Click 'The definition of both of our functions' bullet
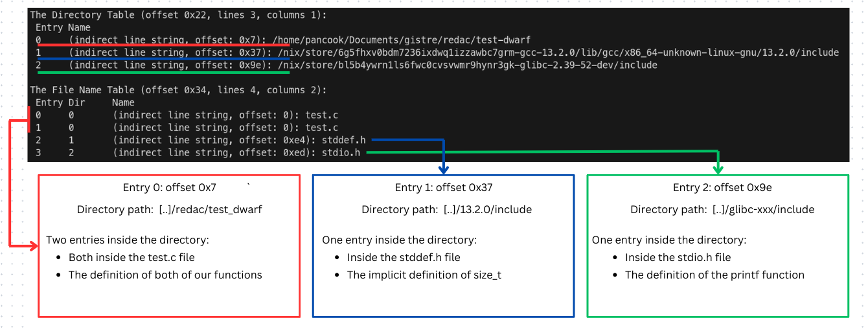Screen dimensions: 868x331 tap(165, 275)
